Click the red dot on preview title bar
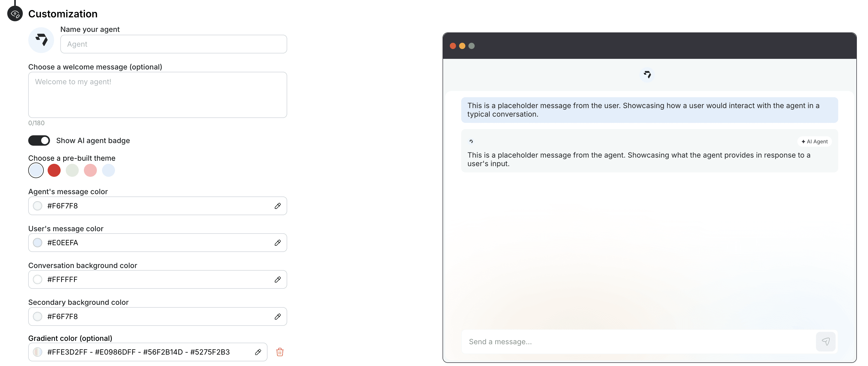This screenshot has height=366, width=868. coord(453,46)
